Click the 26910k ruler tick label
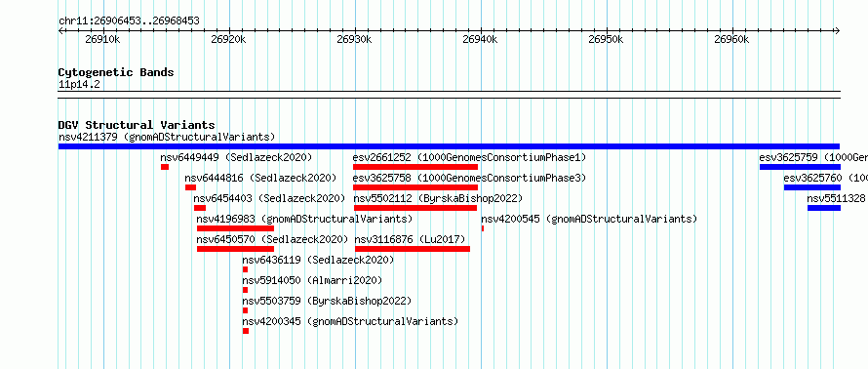This screenshot has height=369, width=868. [103, 39]
